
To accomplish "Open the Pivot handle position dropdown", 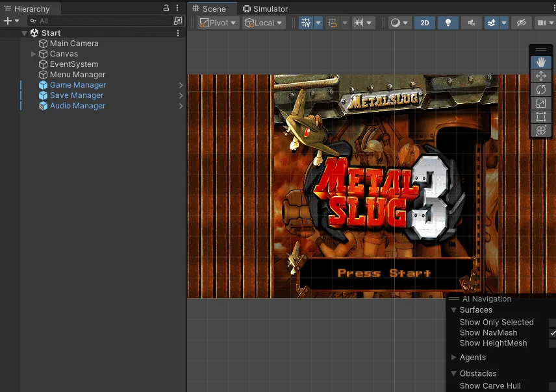I will click(x=218, y=23).
